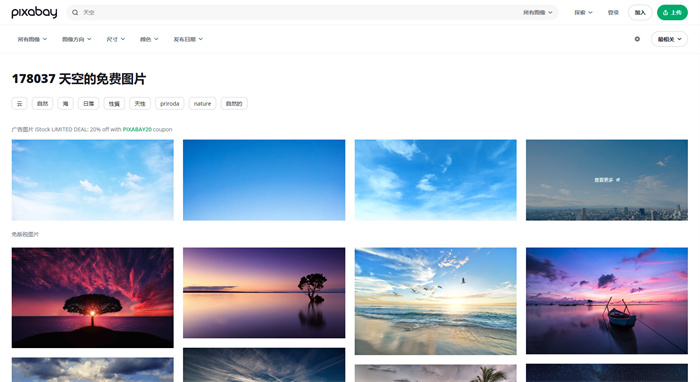This screenshot has width=700, height=382.
Task: Open 所有图像 filter in the filter row
Action: 32,39
